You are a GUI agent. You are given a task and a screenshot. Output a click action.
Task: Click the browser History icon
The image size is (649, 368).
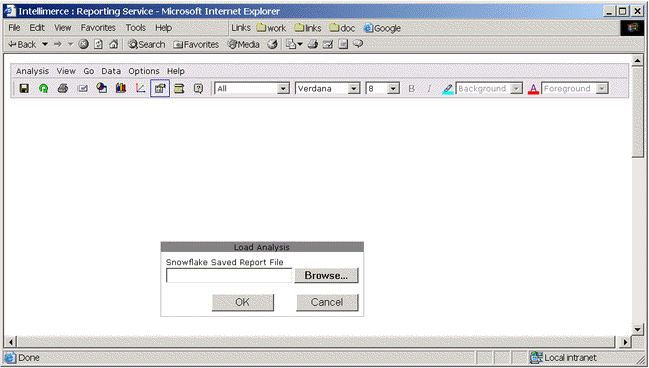coord(272,44)
